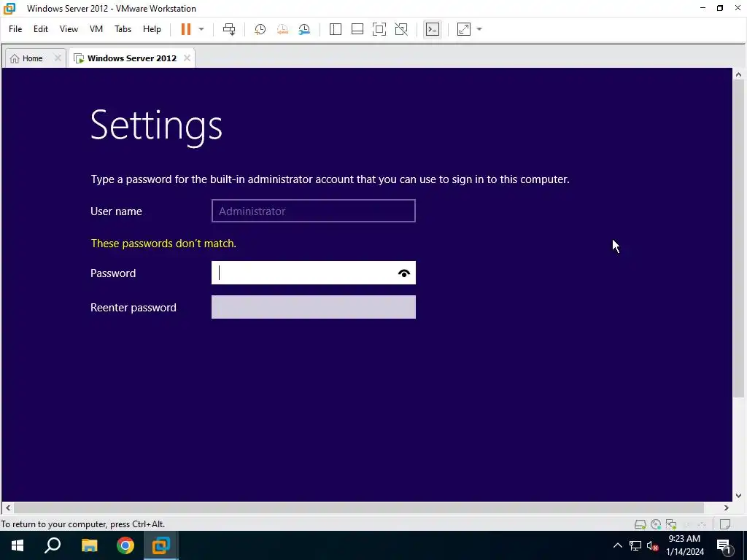This screenshot has width=747, height=560.
Task: Toggle the thumbnail bar view
Action: pyautogui.click(x=357, y=29)
